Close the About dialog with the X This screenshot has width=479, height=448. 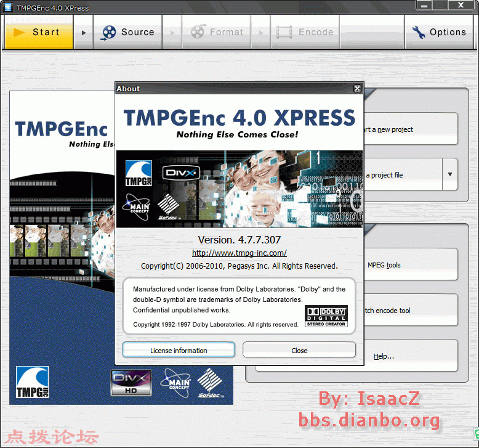[357, 88]
